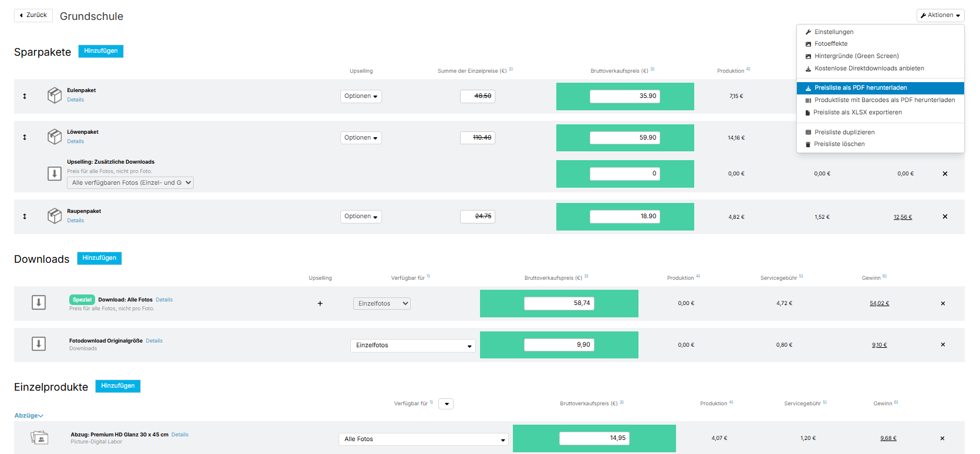Remove the Zusätzliche Downloads upselling row

point(945,174)
